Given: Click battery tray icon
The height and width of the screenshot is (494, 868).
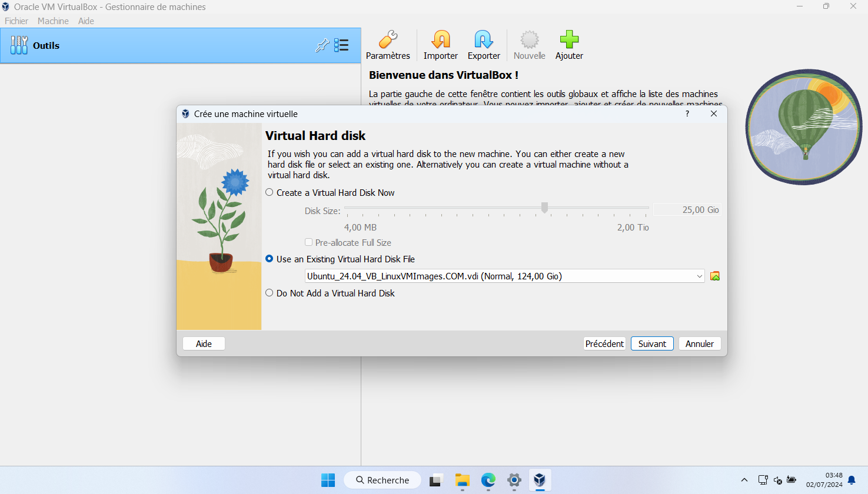Looking at the screenshot, I should 791,480.
